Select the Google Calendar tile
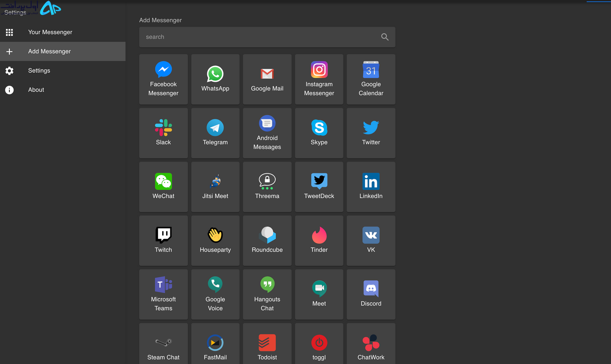 point(371,79)
